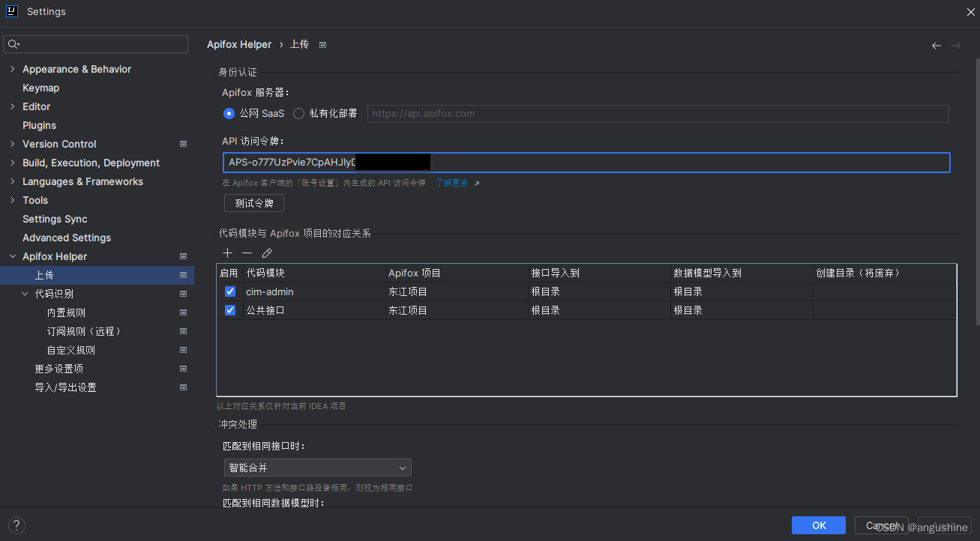Click 数据模型导入到 column header
This screenshot has height=541, width=980.
coord(741,273)
